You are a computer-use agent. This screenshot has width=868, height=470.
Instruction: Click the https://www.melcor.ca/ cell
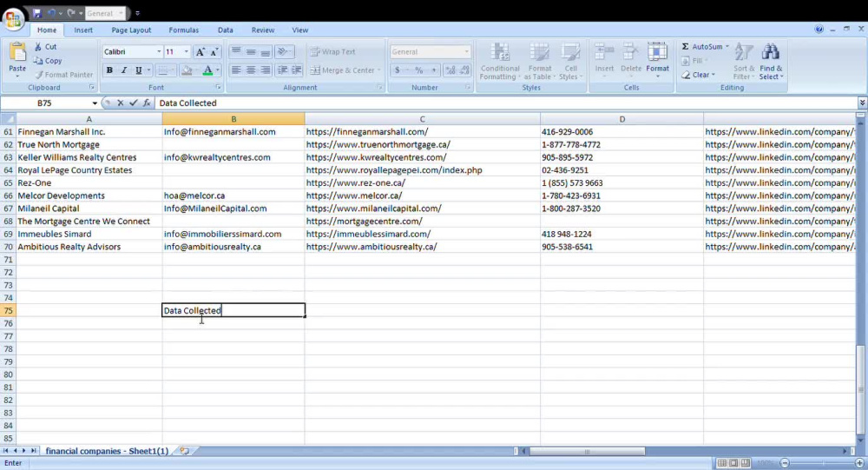coord(423,195)
